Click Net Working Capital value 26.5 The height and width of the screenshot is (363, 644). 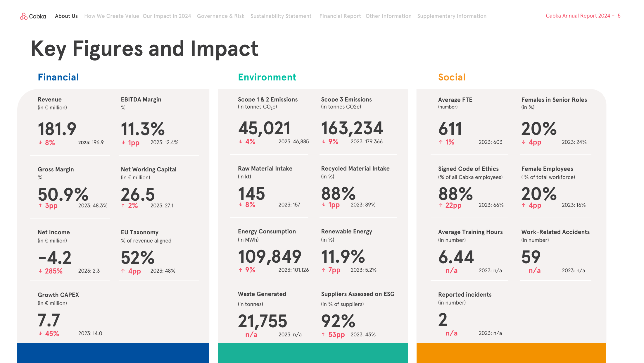tap(138, 194)
